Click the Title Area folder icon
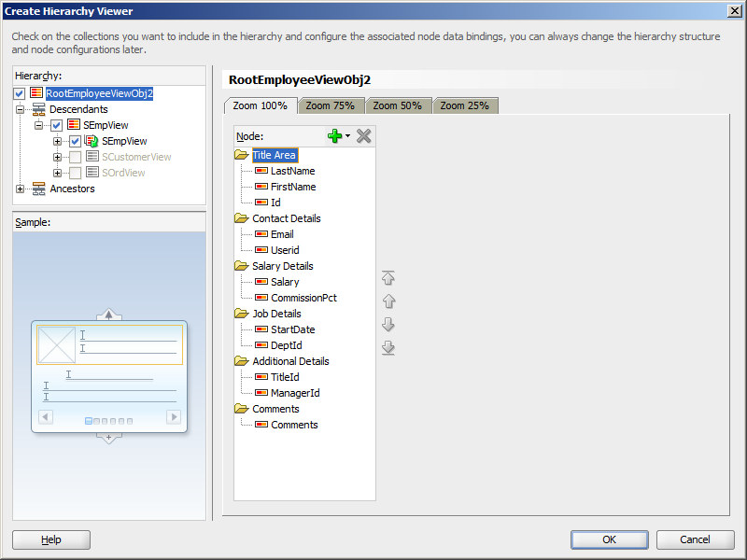Image resolution: width=747 pixels, height=560 pixels. coord(242,155)
